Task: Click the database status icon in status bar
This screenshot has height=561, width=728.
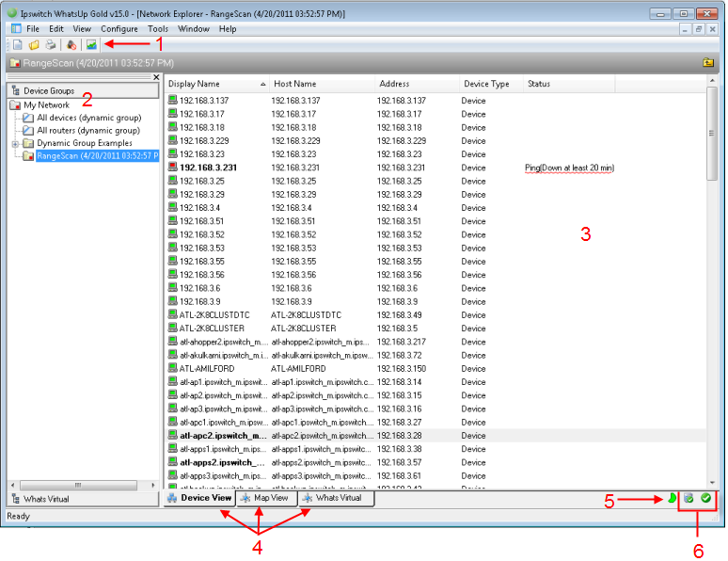Action: click(x=688, y=498)
